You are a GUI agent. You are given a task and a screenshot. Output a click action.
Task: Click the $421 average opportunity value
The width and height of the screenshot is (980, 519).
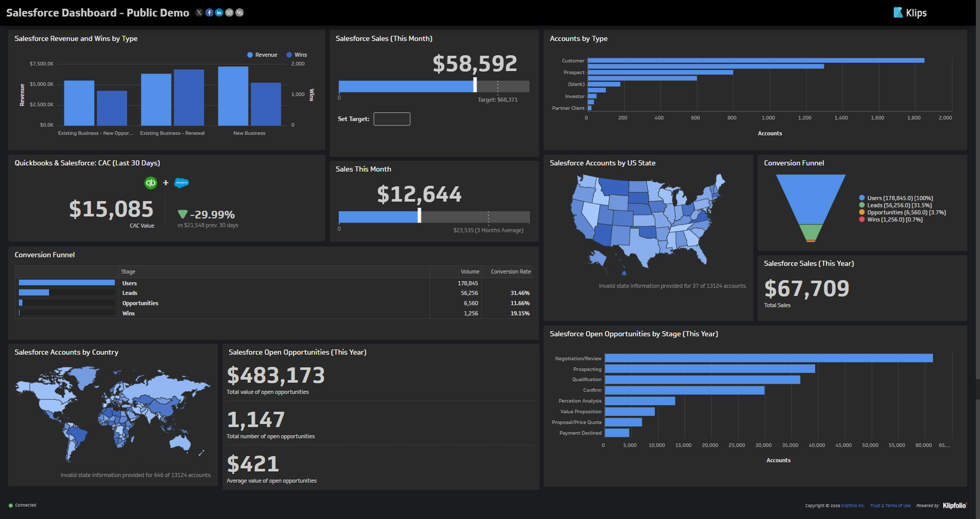[253, 464]
